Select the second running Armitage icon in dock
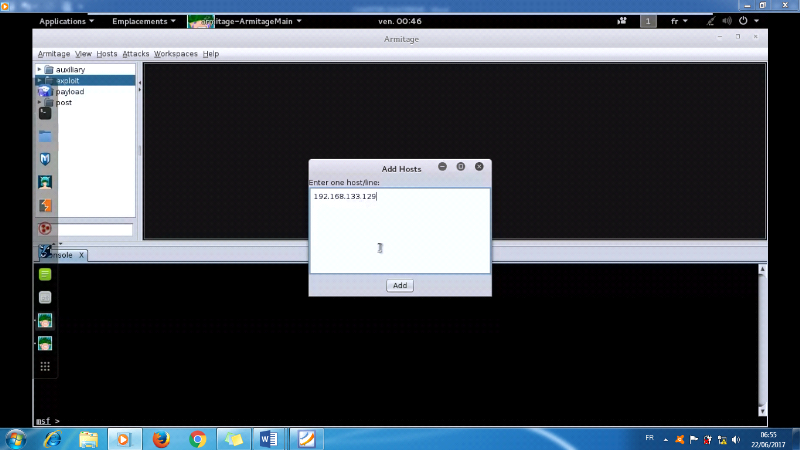 (45, 343)
